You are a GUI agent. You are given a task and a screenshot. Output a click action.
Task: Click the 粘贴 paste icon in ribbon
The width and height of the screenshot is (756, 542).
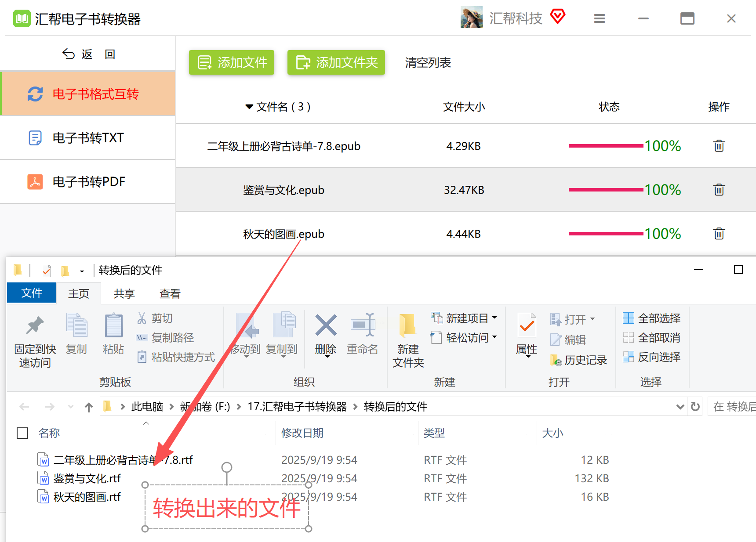(113, 325)
